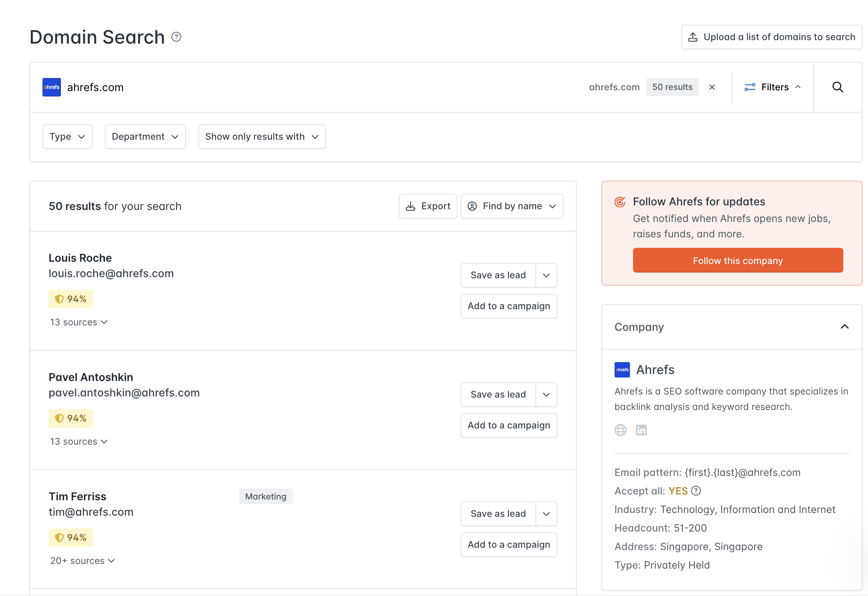Click the email louis.roche@ahrefs.com
The width and height of the screenshot is (868, 596).
click(111, 274)
